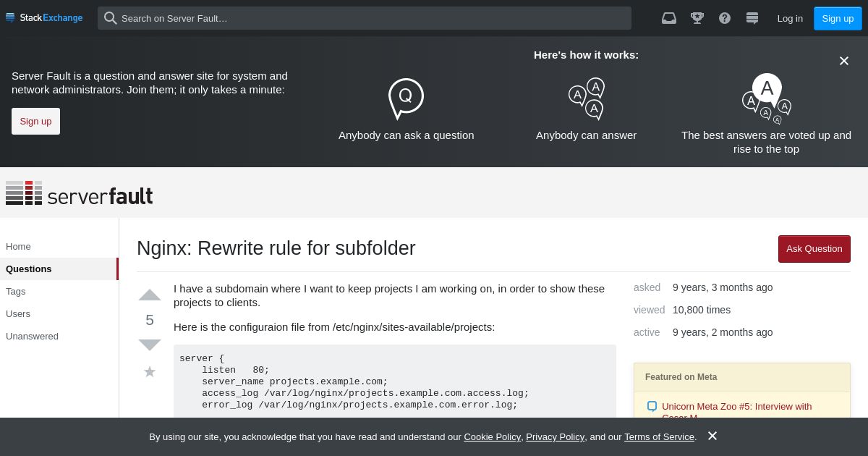Image resolution: width=868 pixels, height=456 pixels.
Task: Open Tags in the left sidebar
Action: tap(59, 291)
